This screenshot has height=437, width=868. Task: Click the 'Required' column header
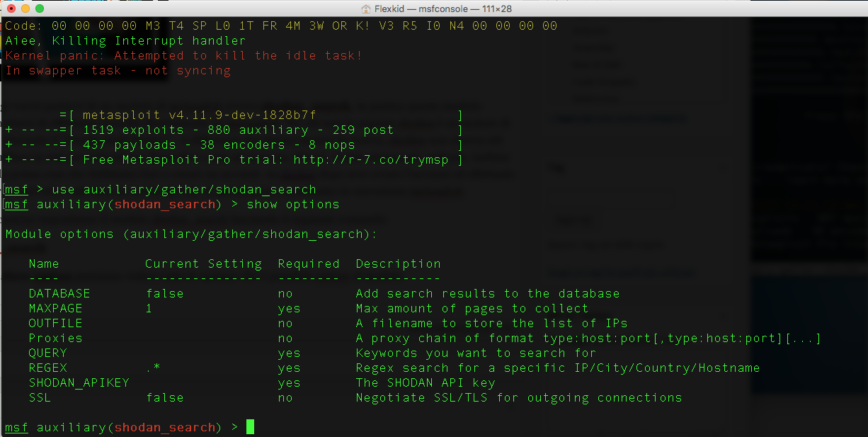pyautogui.click(x=309, y=263)
